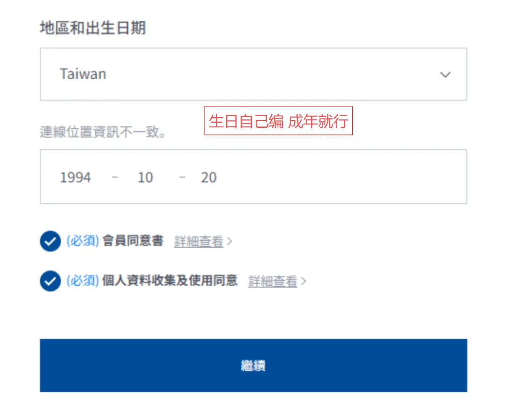Select the birth day field showing 20
Viewport: 517px width, 420px height.
tap(209, 177)
